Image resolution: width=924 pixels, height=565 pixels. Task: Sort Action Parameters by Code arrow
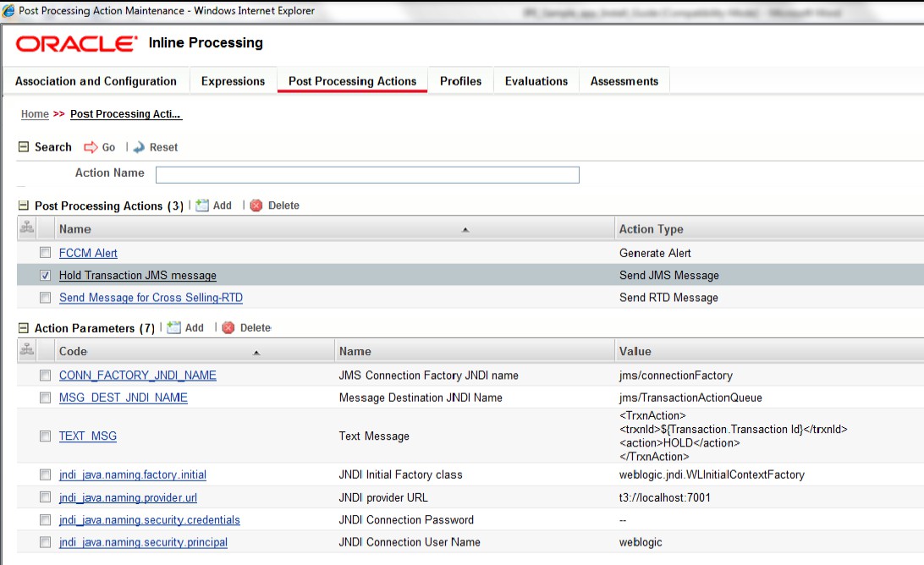click(x=256, y=353)
